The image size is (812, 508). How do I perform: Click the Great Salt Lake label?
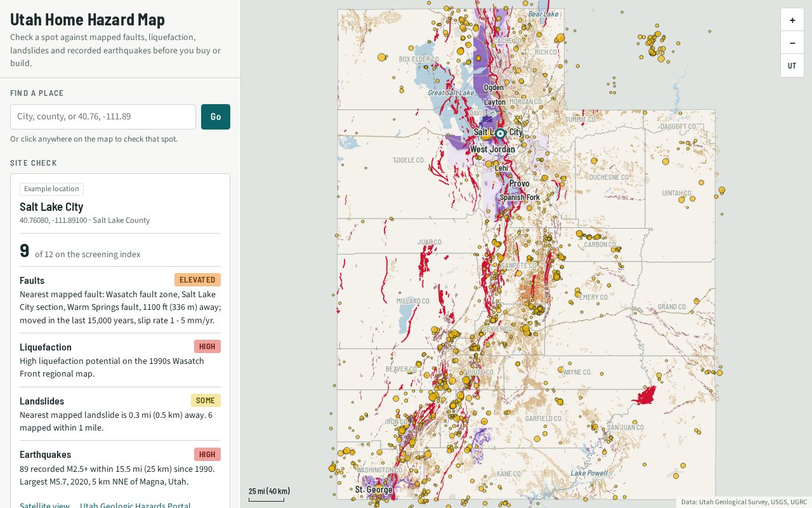pos(451,93)
